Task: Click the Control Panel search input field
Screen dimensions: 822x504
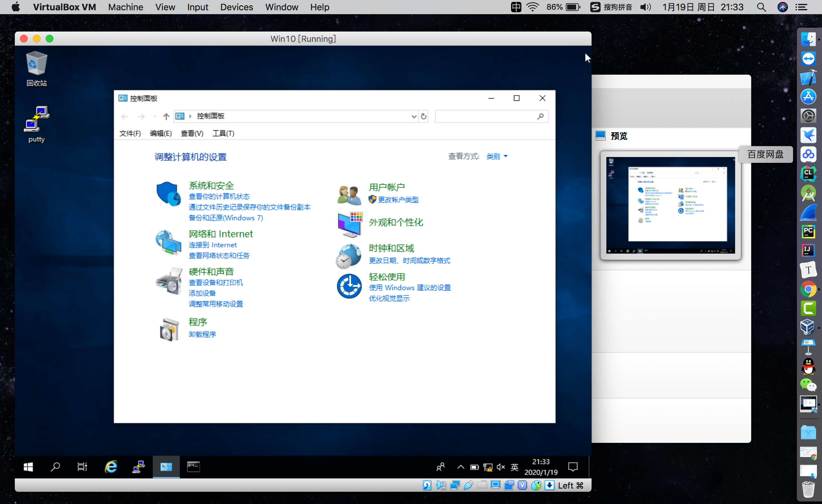Action: click(x=485, y=117)
